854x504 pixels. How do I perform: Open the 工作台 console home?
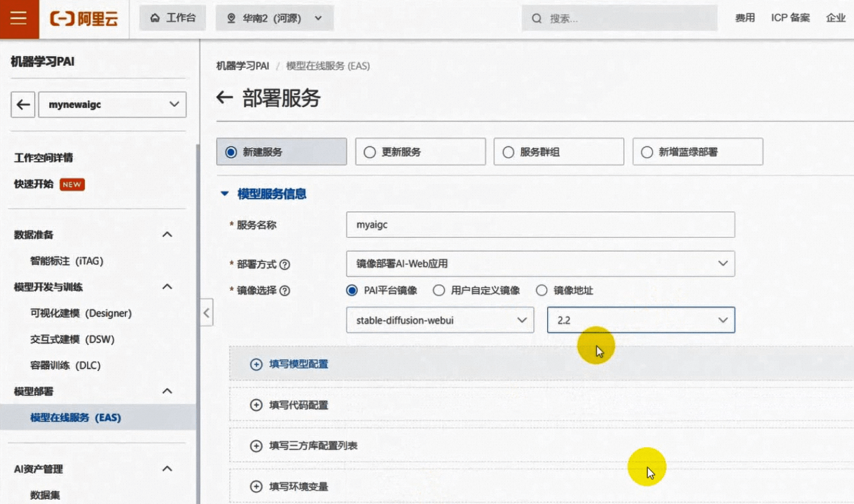(x=172, y=17)
